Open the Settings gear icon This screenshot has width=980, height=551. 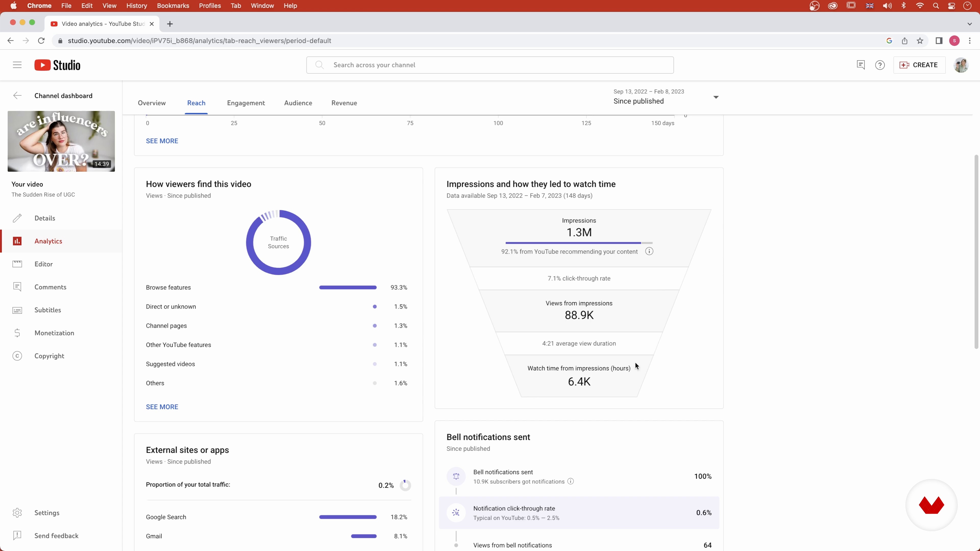[17, 512]
